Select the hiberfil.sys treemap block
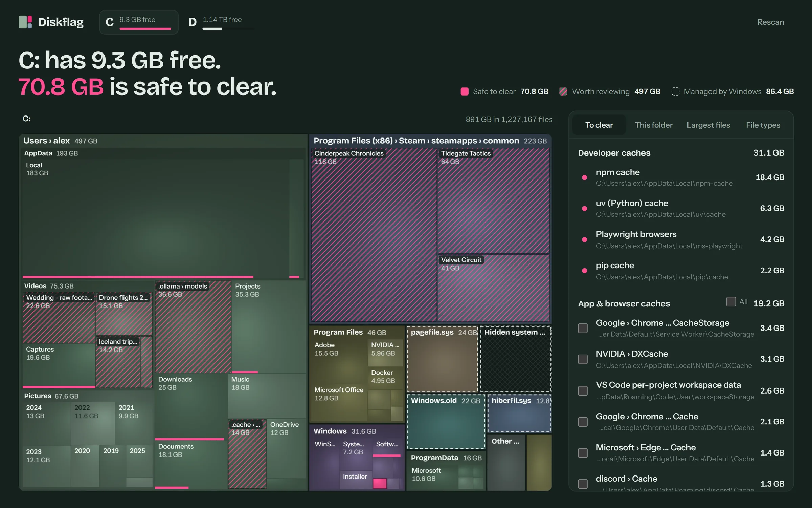 click(x=519, y=413)
